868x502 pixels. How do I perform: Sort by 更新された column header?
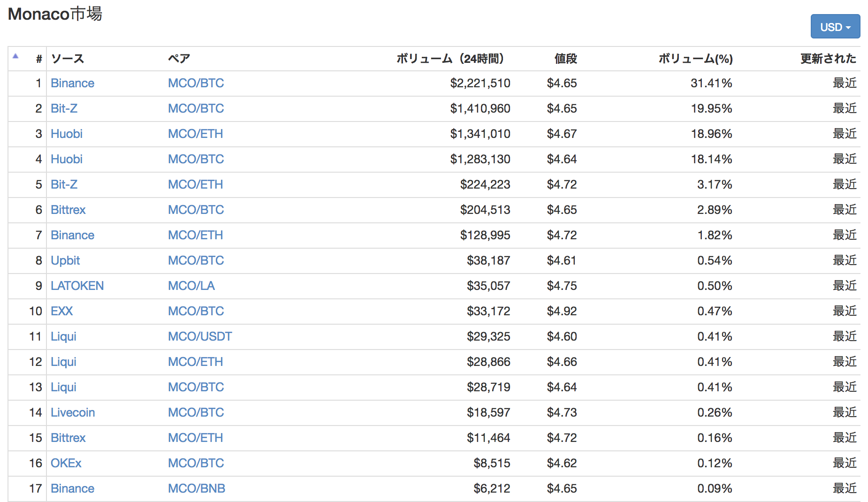coord(828,59)
